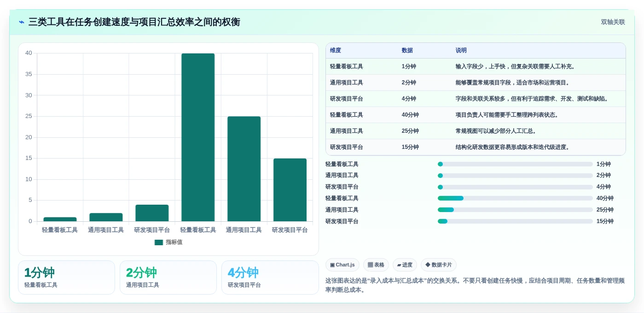Click 研发项目平台 label in the 15分钟 progress row
Screen dimensions: 644x313
(x=342, y=221)
